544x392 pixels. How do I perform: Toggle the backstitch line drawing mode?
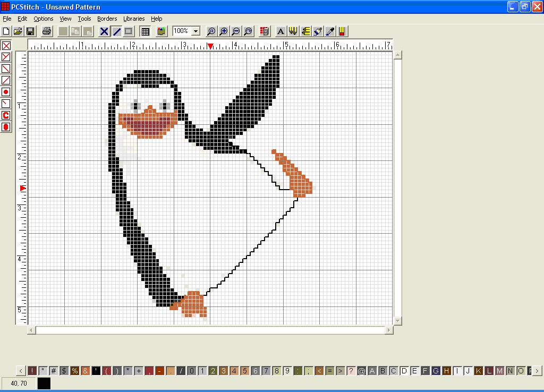[116, 31]
